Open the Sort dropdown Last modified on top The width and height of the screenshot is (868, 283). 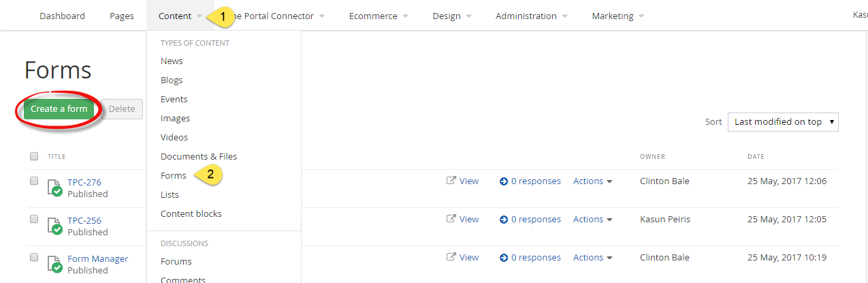783,122
